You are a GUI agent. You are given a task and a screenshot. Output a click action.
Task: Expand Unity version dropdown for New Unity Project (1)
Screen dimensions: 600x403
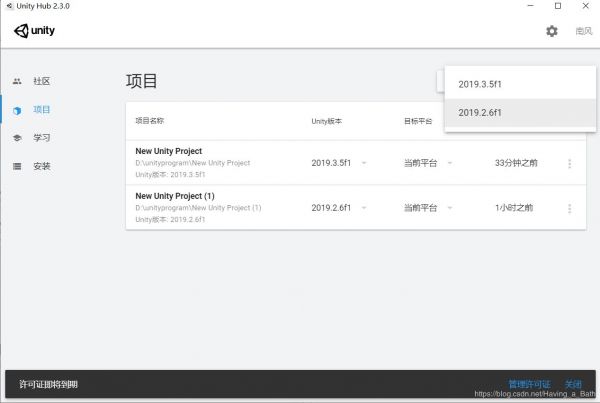[x=364, y=208]
